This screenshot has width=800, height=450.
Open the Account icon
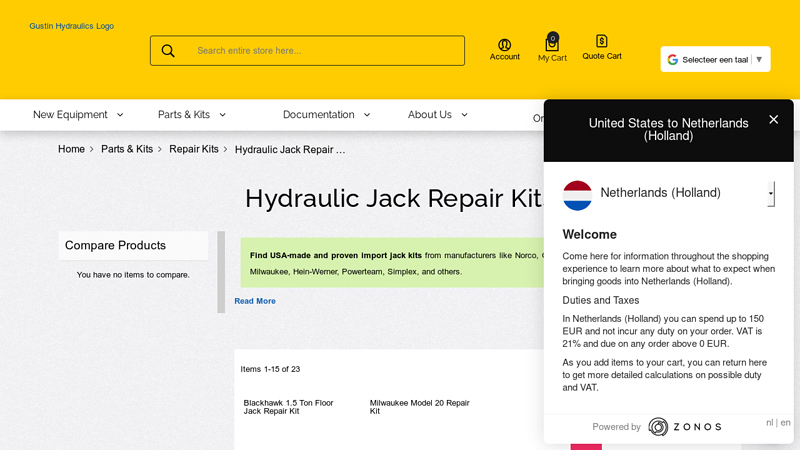505,45
